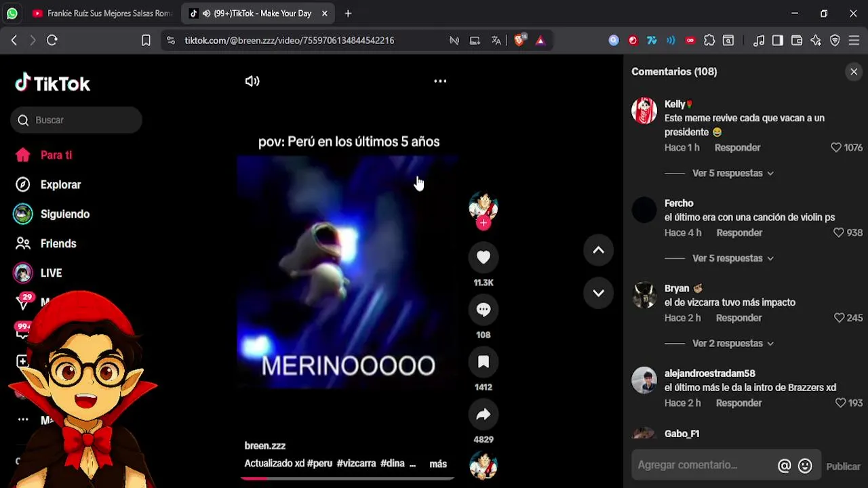Open browser extensions puzzle icon

click(709, 41)
